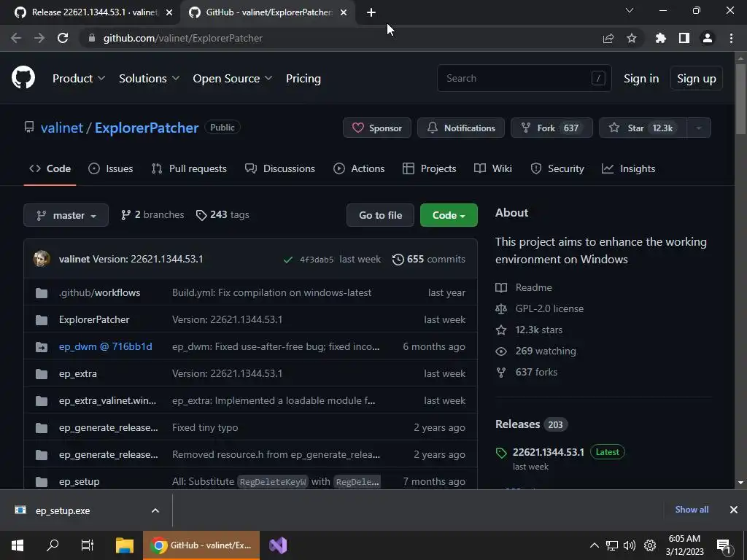
Task: Expand the Open Source menu
Action: click(233, 78)
